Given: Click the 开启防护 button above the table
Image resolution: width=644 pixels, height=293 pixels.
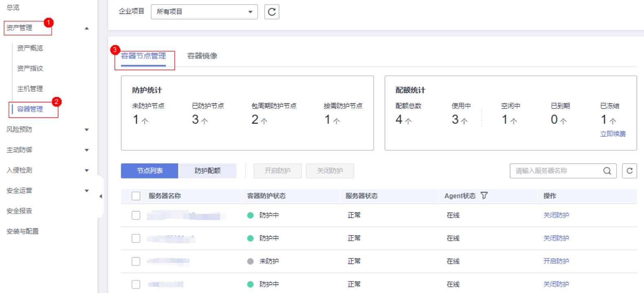Looking at the screenshot, I should 277,171.
